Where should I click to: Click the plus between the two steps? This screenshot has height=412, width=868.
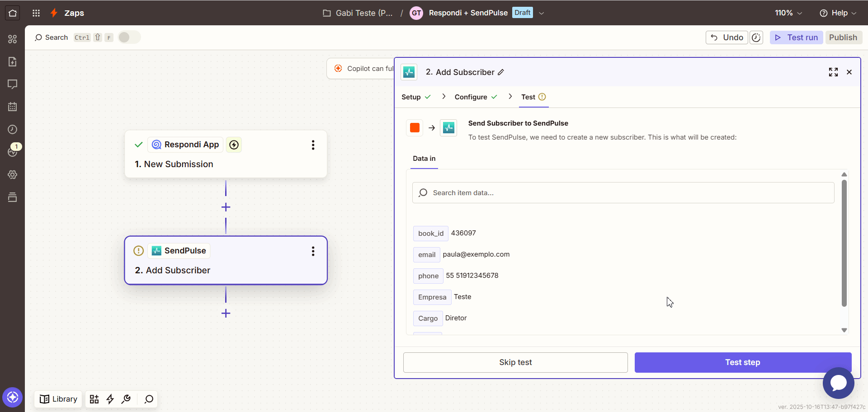point(226,207)
